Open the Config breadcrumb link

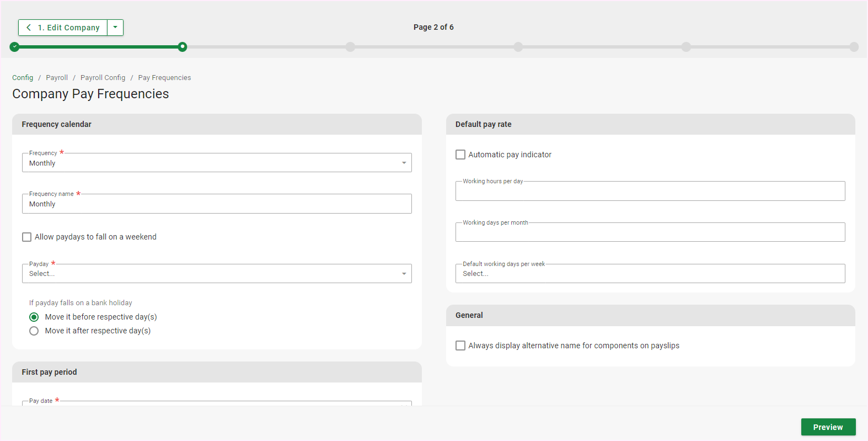pos(23,78)
